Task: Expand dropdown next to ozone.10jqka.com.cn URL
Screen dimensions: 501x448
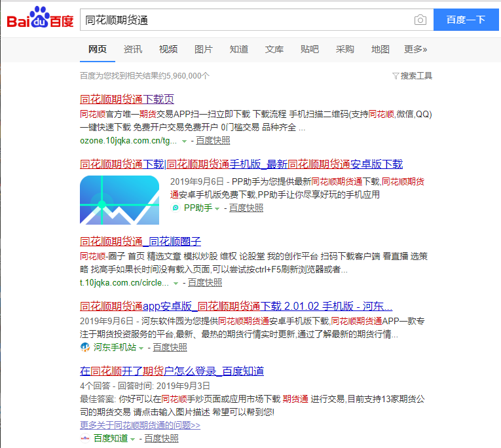Action: (x=184, y=141)
